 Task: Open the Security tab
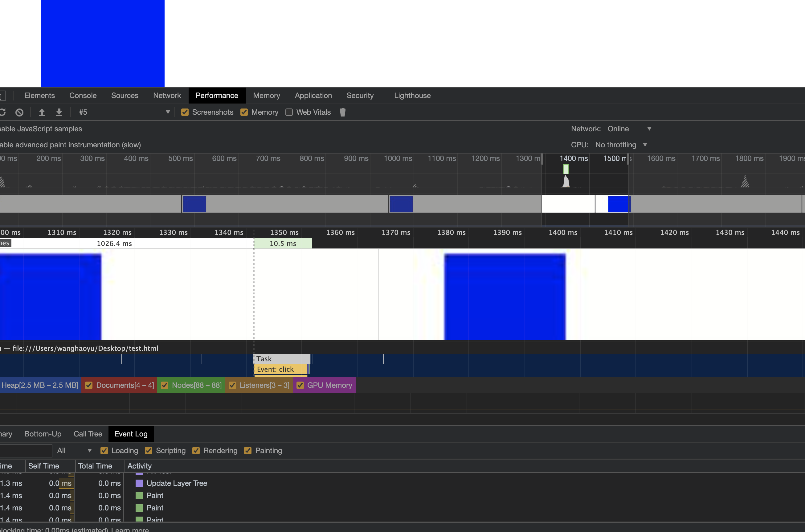coord(360,96)
